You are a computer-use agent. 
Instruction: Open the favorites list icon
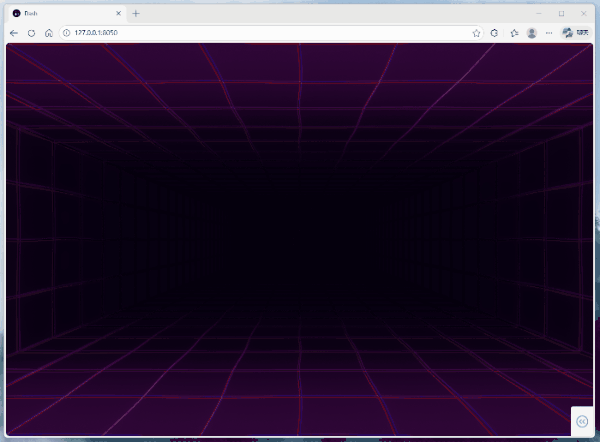(514, 33)
